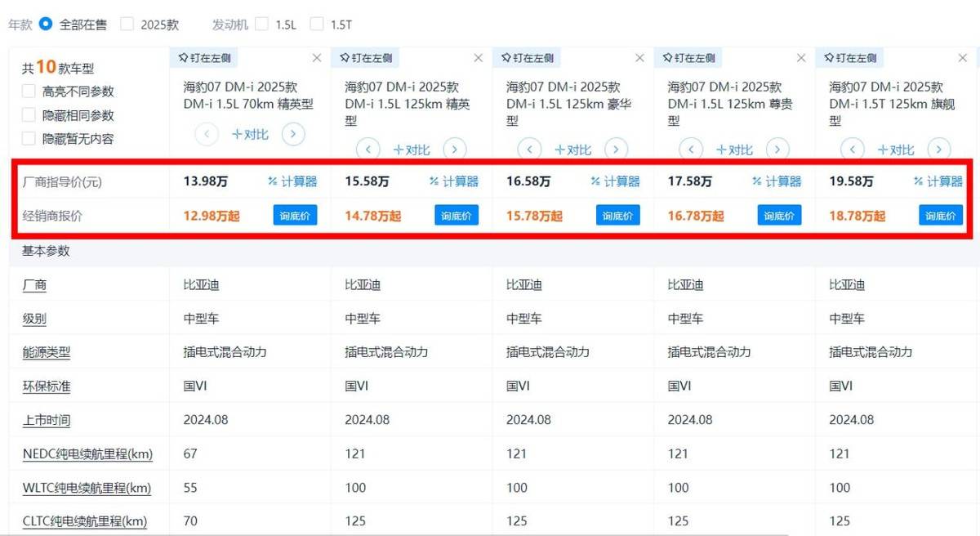
Task: Open the WLTC纯电续航里程(km) link
Action: pos(87,488)
